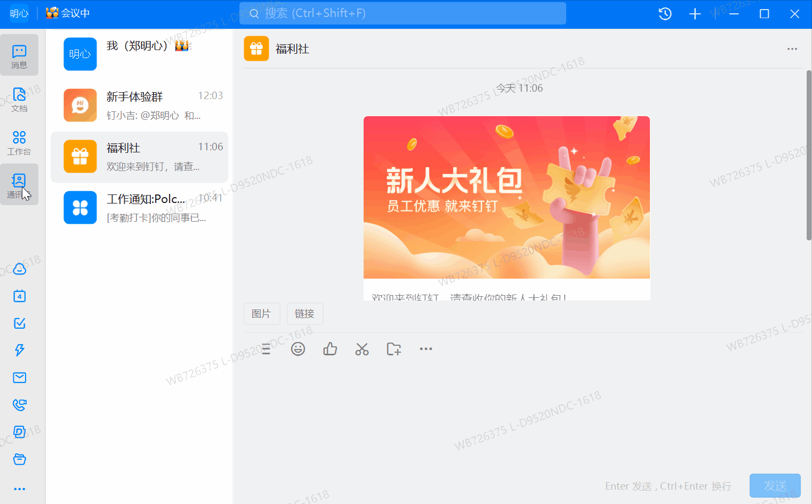Click the 新手体验群 orange avatar

[80, 105]
